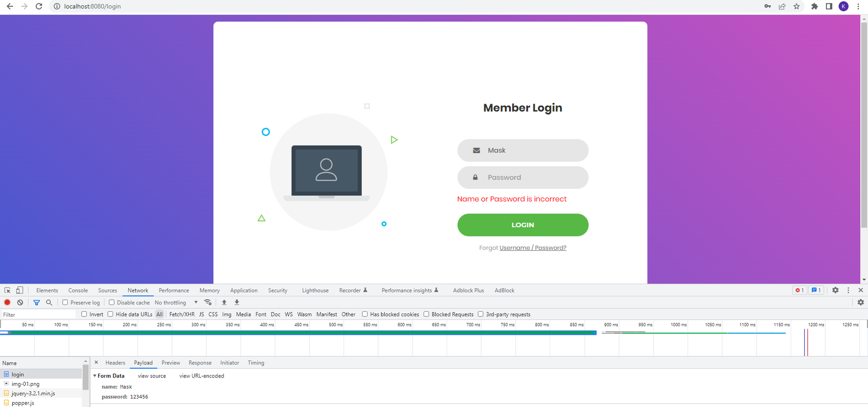Activate the inspect element picker in DevTools
Viewport: 868px width, 407px height.
[7, 290]
